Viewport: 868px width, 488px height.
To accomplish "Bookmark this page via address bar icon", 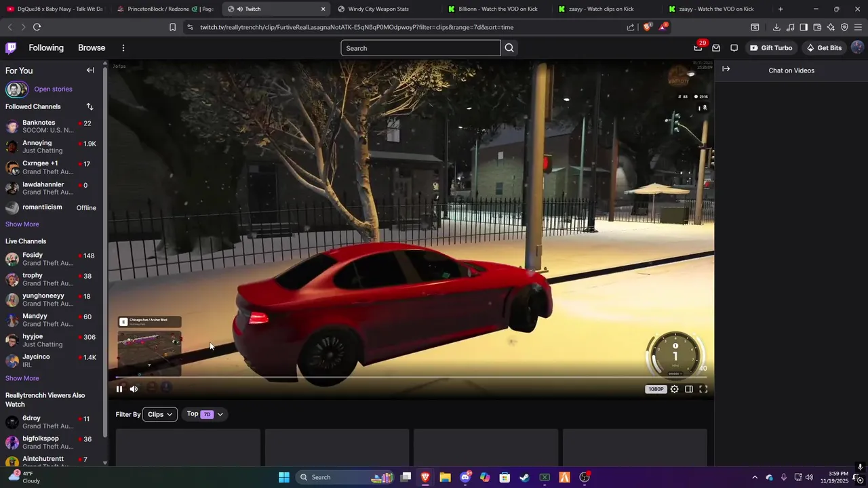I will point(172,27).
